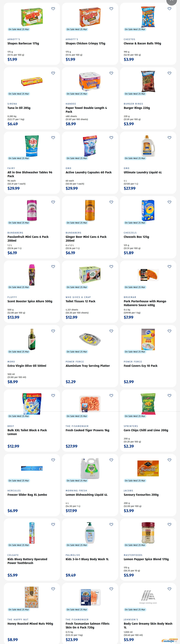
Task: Click Bref XXL Toilet Block product image
Action: (32, 404)
